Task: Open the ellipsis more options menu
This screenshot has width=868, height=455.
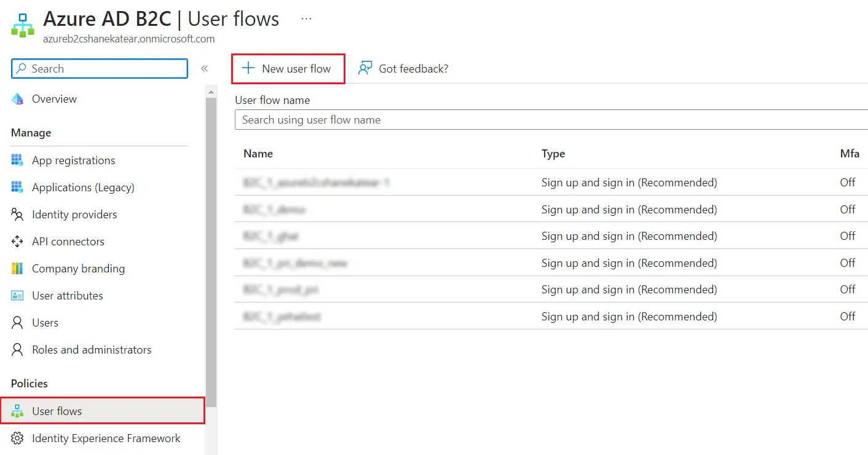Action: pos(306,19)
